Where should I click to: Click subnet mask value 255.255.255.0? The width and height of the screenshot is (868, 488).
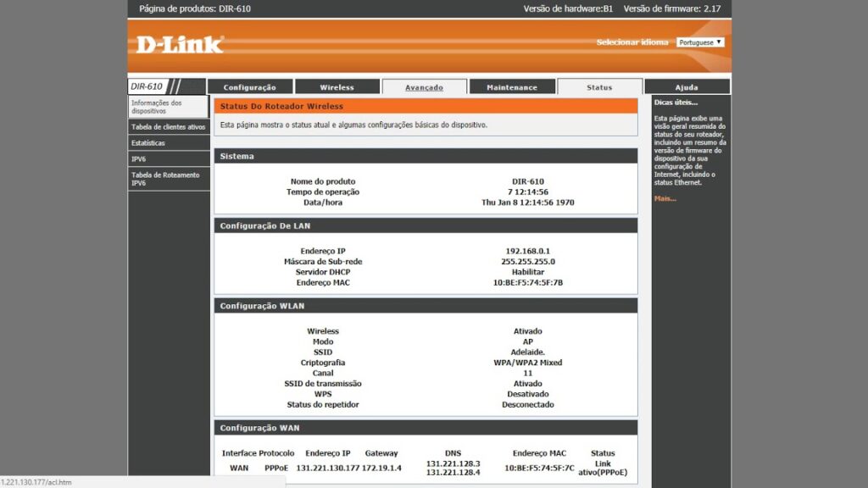527,262
